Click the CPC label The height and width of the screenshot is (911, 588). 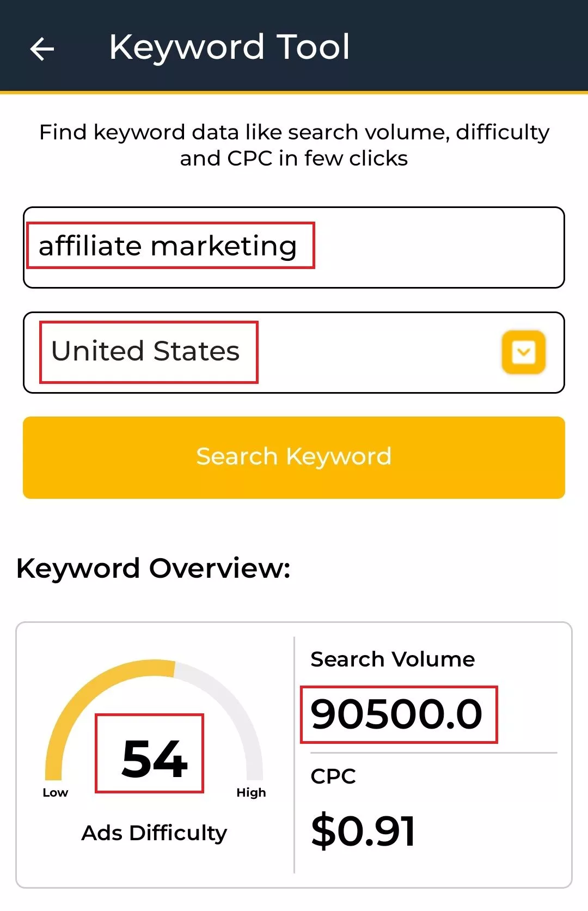click(x=333, y=776)
